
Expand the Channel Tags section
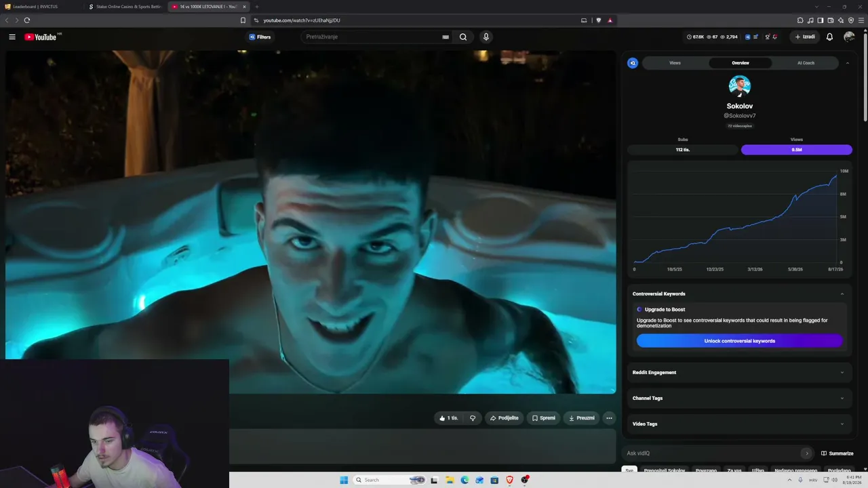(x=740, y=398)
